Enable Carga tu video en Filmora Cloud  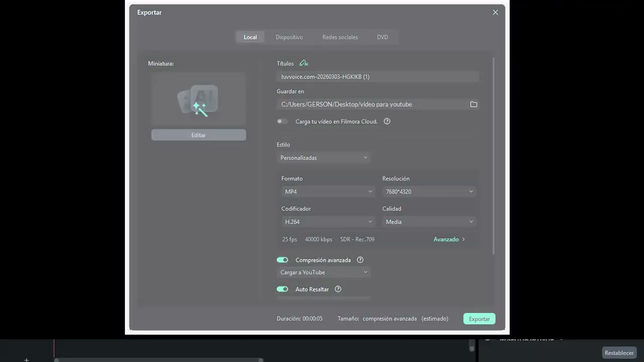(x=282, y=121)
